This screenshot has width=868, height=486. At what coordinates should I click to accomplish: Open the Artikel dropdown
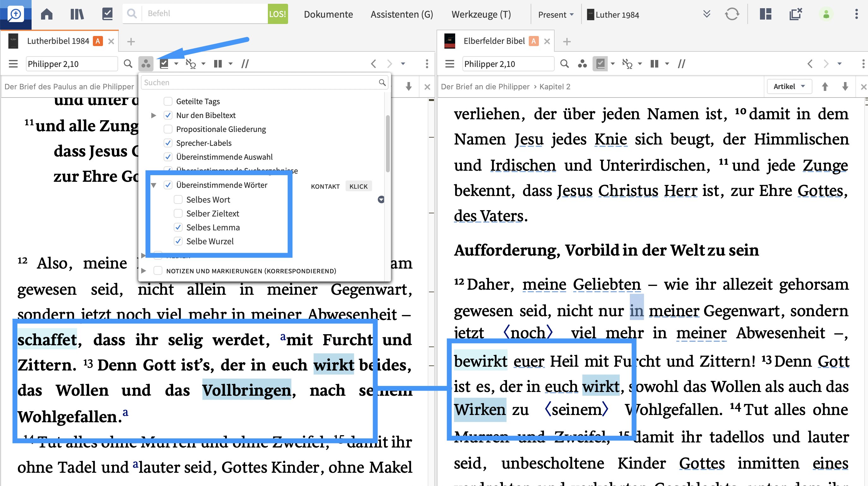(789, 86)
